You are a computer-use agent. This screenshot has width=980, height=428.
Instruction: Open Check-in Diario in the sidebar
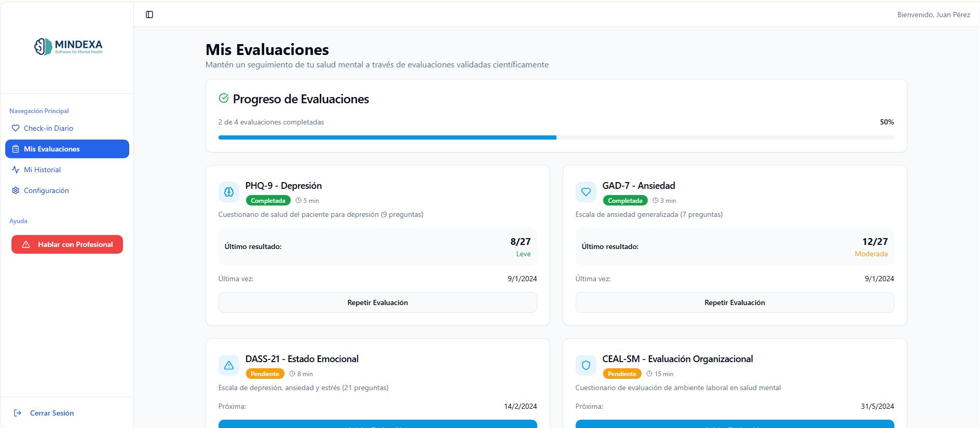click(x=67, y=128)
